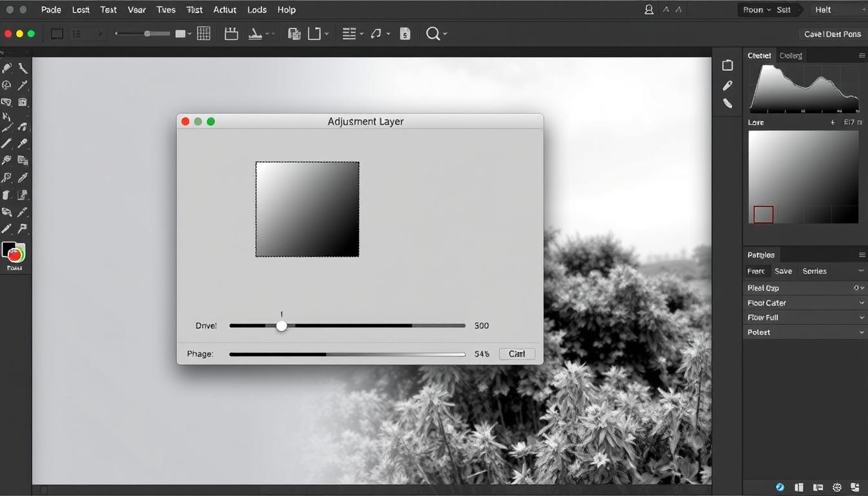The width and height of the screenshot is (868, 496).
Task: Click the gradient picker in right panel
Action: tap(803, 177)
